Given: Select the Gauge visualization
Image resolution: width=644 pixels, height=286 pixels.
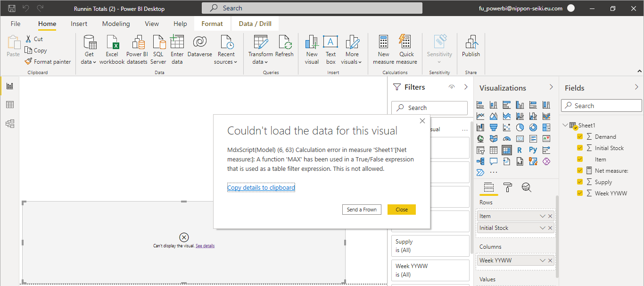Looking at the screenshot, I should pyautogui.click(x=507, y=139).
